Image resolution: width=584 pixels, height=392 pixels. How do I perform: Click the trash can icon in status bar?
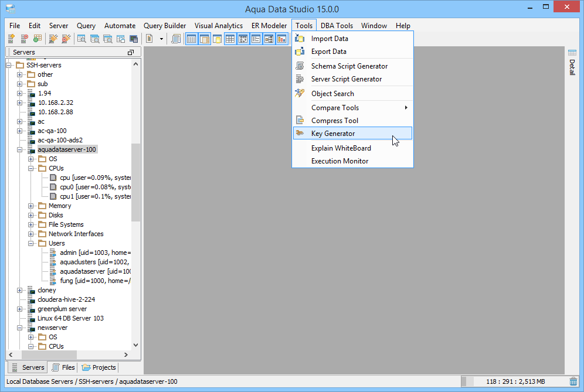pos(573,381)
